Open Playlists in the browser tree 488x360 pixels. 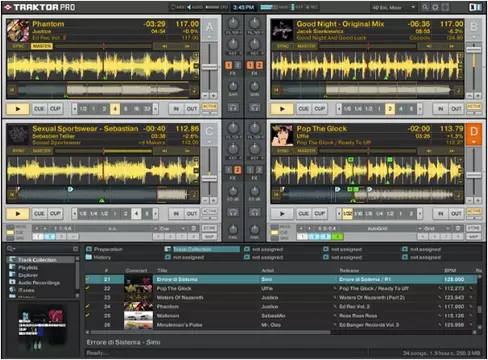pos(28,267)
